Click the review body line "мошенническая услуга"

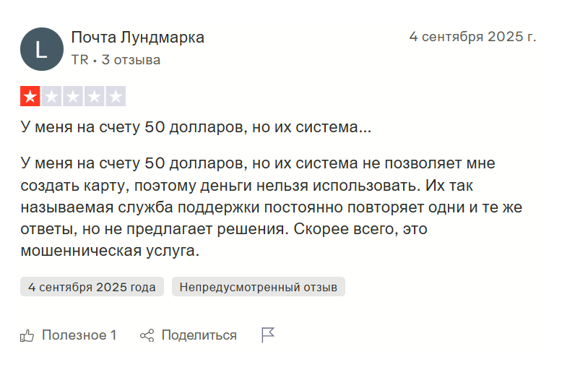tap(109, 252)
